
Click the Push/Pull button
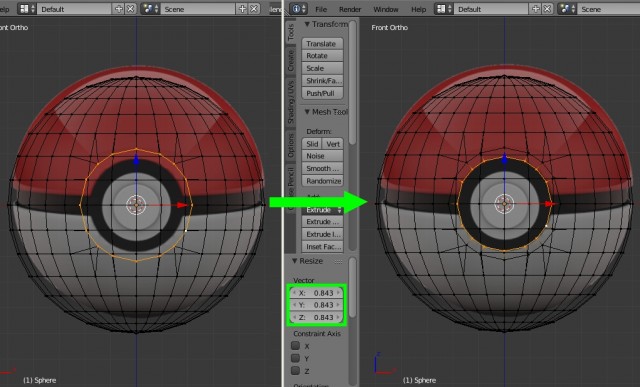point(322,93)
